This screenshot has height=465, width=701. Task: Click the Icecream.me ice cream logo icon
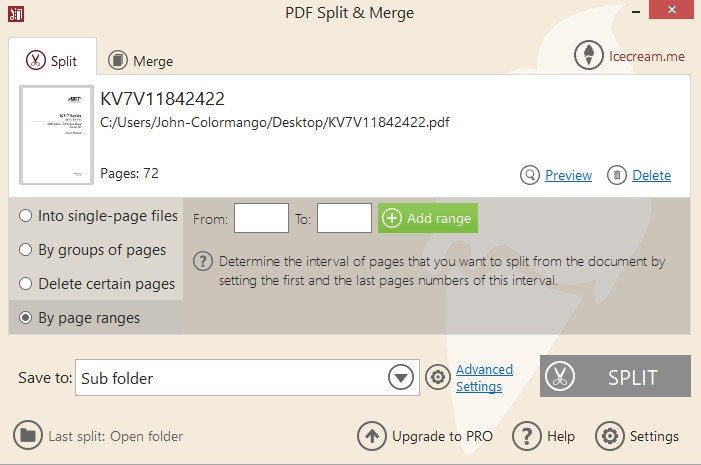pos(589,55)
